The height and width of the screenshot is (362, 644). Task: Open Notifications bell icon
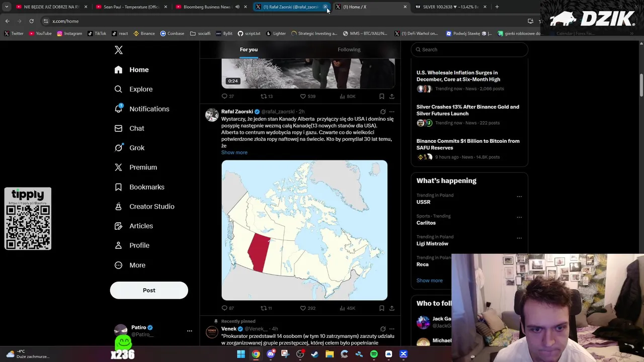118,109
